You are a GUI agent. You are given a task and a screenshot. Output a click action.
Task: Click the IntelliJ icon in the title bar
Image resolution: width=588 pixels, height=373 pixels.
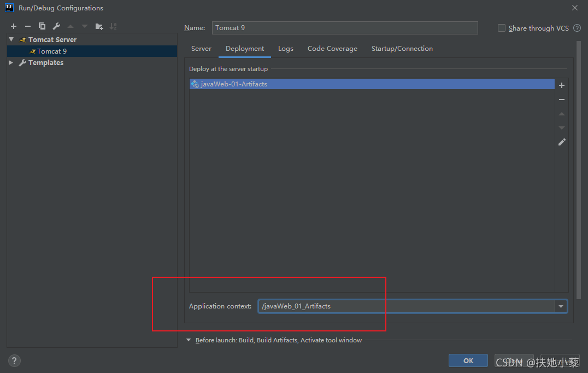[9, 8]
